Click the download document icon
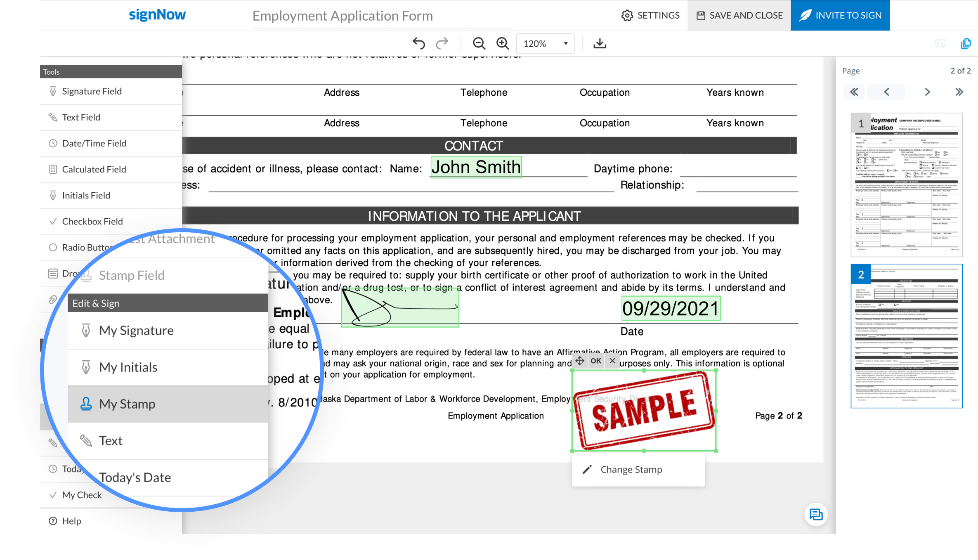Image resolution: width=978 pixels, height=560 pixels. 600,43
